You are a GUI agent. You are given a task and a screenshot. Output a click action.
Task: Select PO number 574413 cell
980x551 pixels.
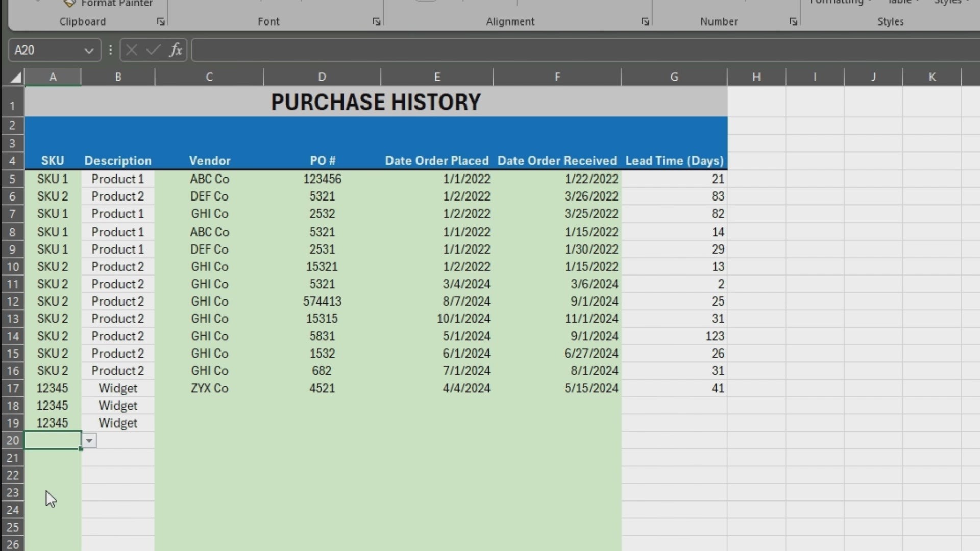point(322,302)
